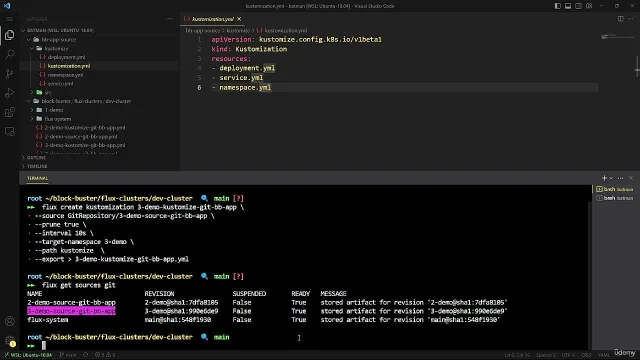Open the Source Control view
Image resolution: width=640 pixels, height=360 pixels.
point(9,73)
